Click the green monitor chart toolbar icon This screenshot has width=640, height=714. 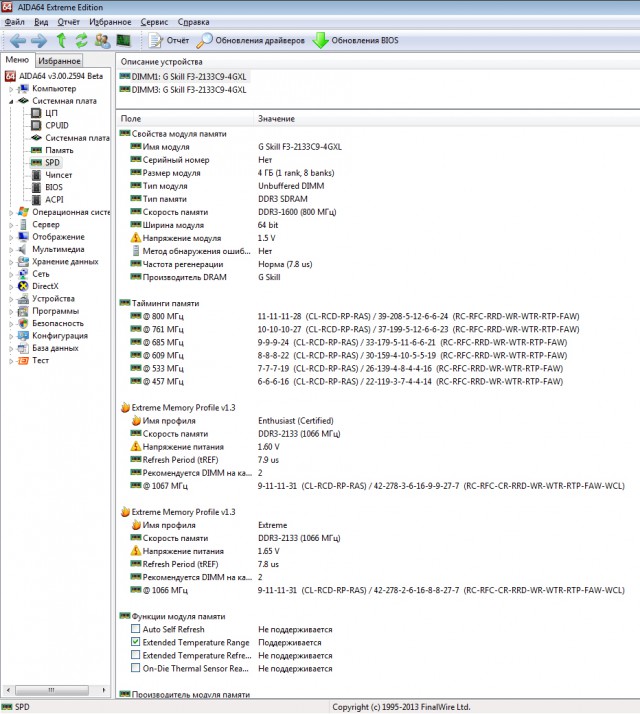coord(123,41)
